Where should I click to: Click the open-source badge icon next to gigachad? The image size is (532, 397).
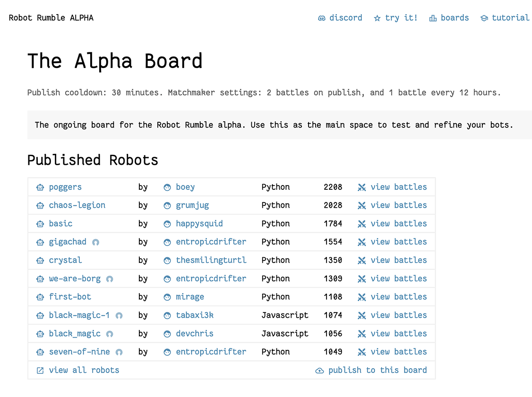coord(95,242)
